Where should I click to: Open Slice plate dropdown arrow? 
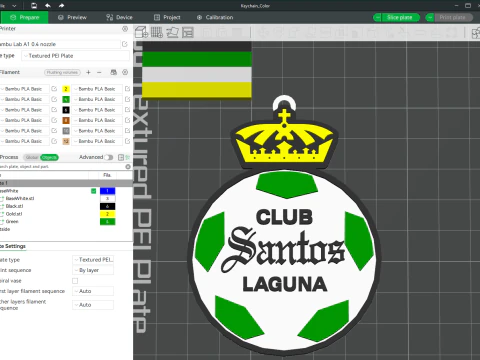tap(378, 17)
